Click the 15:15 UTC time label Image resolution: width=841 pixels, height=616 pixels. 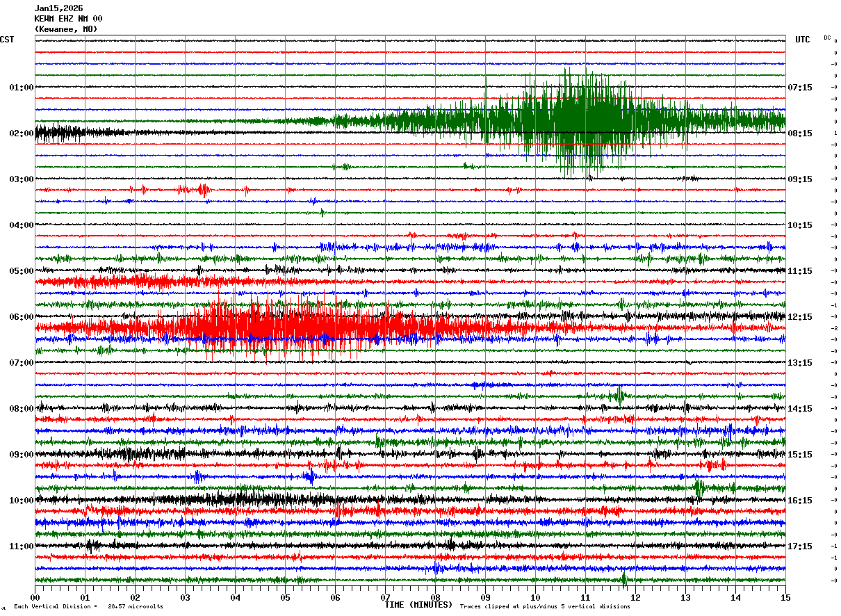799,455
